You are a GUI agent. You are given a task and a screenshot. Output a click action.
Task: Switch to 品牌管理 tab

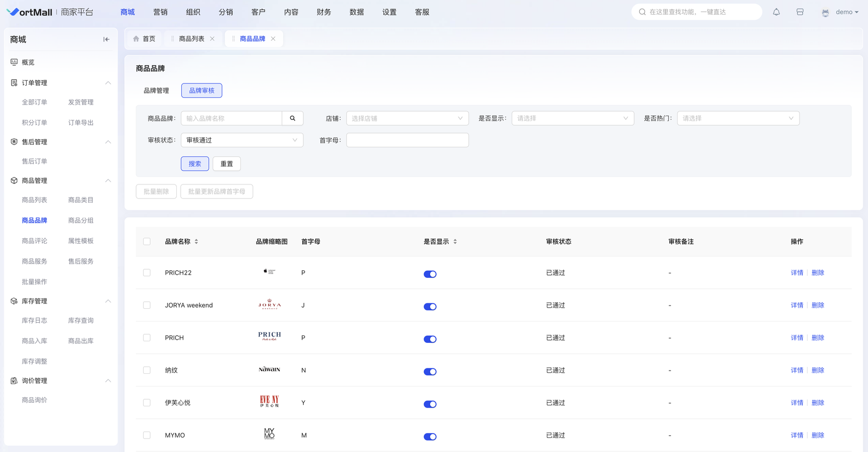(x=156, y=91)
